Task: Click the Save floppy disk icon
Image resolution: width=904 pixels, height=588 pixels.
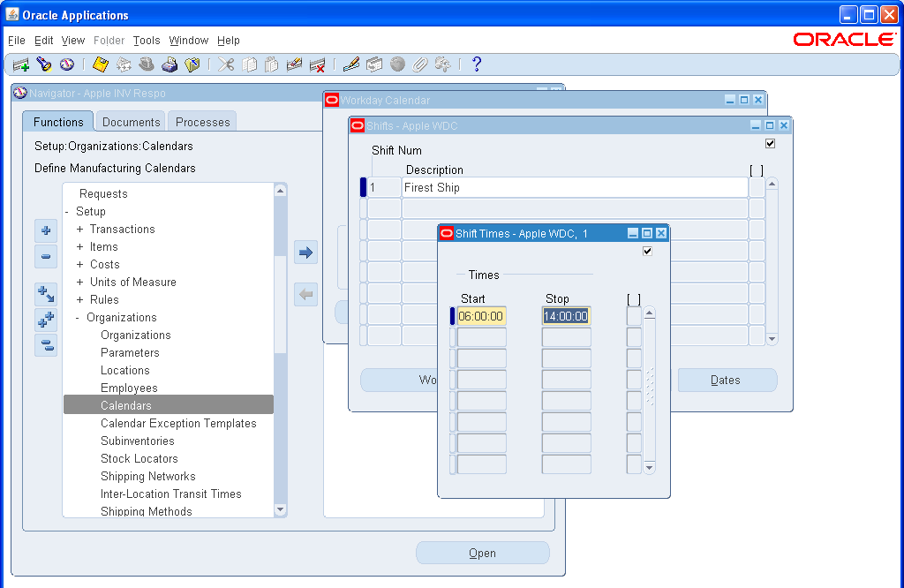Action: click(101, 64)
